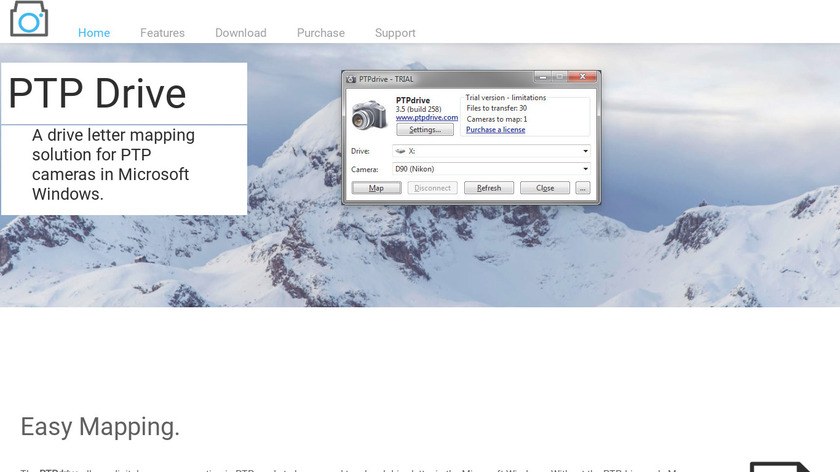840x472 pixels.
Task: Click the greyed Disconnect button
Action: (x=432, y=188)
